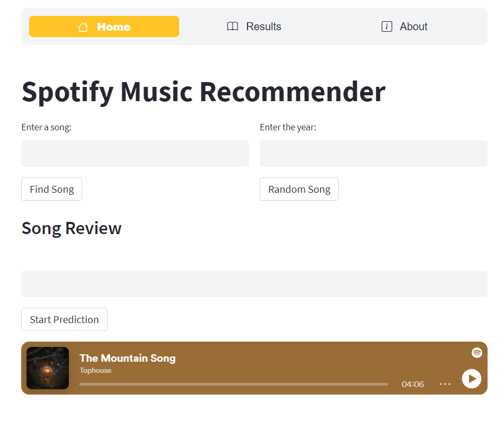This screenshot has width=504, height=438.
Task: Click the 04:06 duration label in the player
Action: tap(412, 384)
